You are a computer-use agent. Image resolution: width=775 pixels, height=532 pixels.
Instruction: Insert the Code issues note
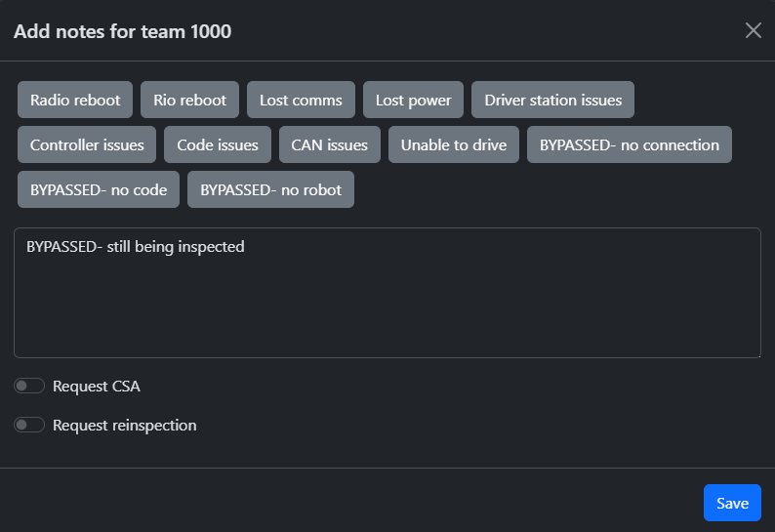tap(218, 144)
